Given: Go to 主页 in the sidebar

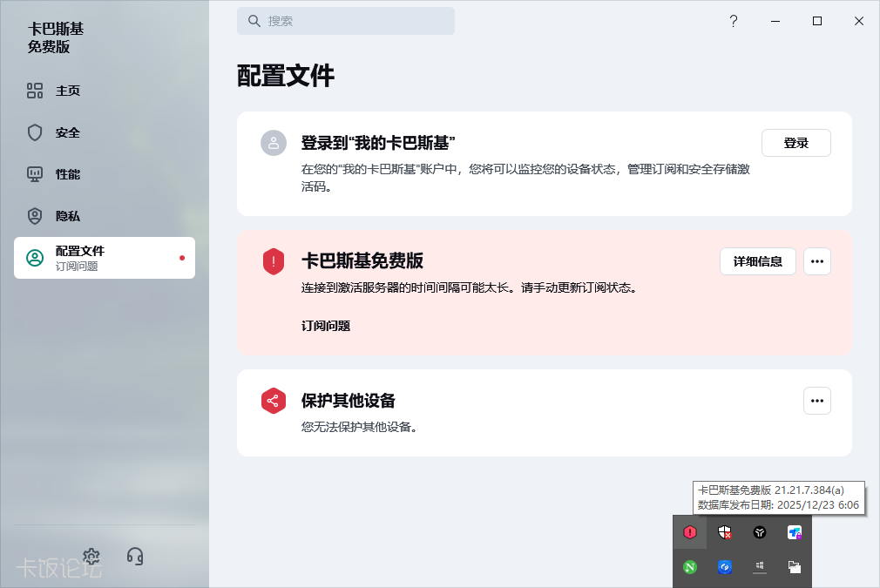Looking at the screenshot, I should (x=68, y=91).
